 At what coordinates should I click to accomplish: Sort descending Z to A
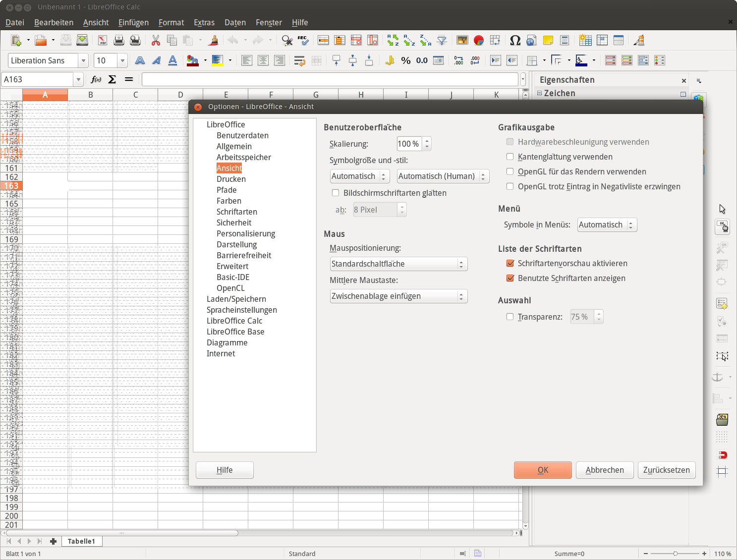click(426, 41)
